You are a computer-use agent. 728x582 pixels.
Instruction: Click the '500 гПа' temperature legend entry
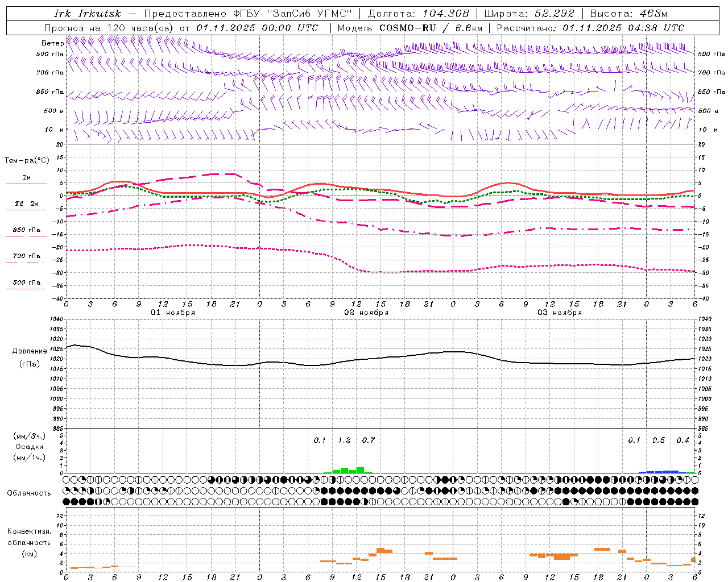(x=27, y=282)
